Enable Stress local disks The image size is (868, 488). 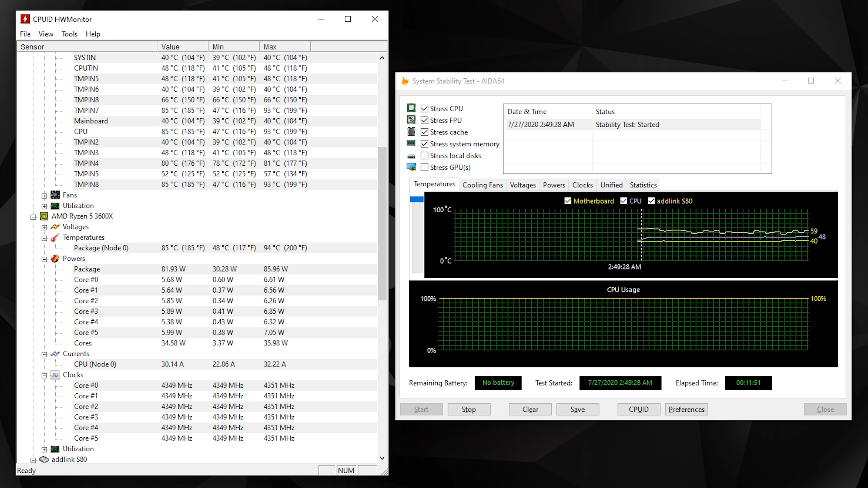click(425, 156)
